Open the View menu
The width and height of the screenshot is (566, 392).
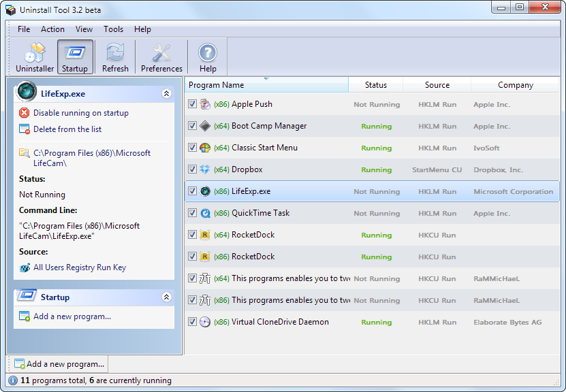[84, 29]
